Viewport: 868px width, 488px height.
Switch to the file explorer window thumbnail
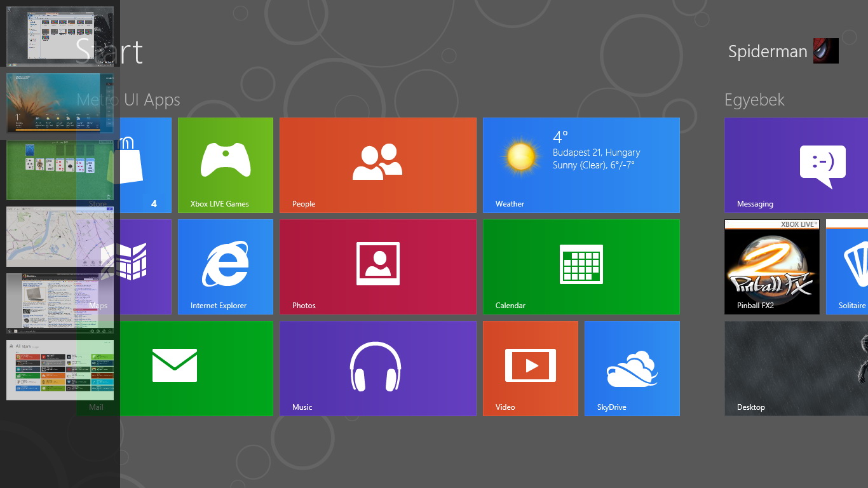pyautogui.click(x=60, y=37)
